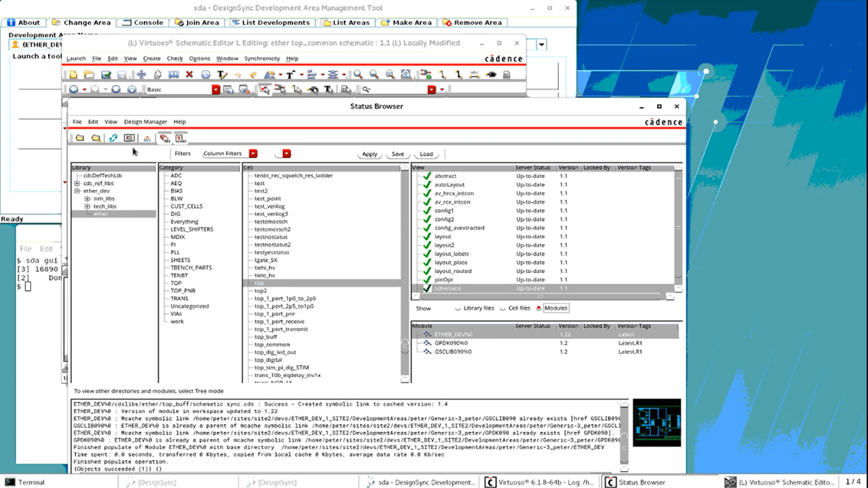The height and width of the screenshot is (488, 868).
Task: Click the Stretch/move arrows icon in Virtuoso toolbar
Action: pos(141,75)
